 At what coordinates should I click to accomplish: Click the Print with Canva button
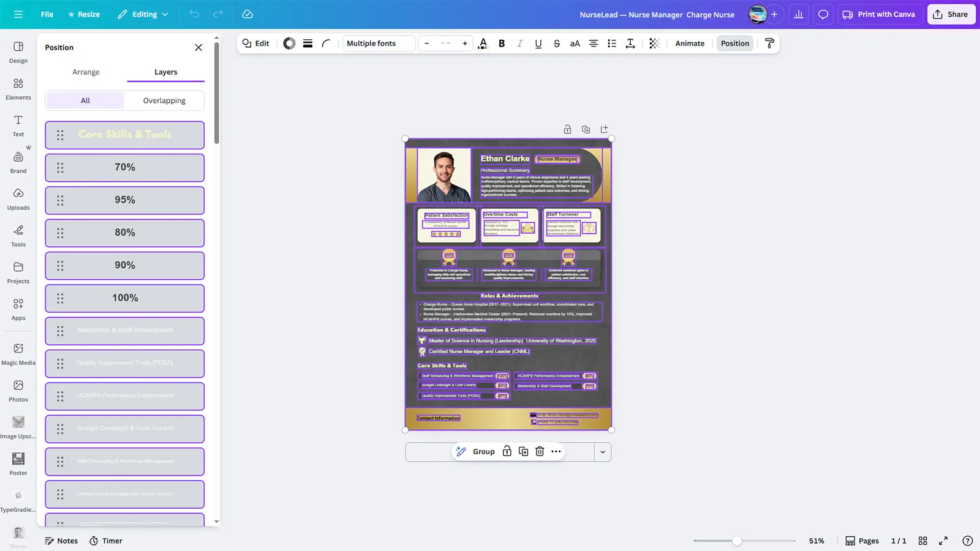[x=879, y=14]
